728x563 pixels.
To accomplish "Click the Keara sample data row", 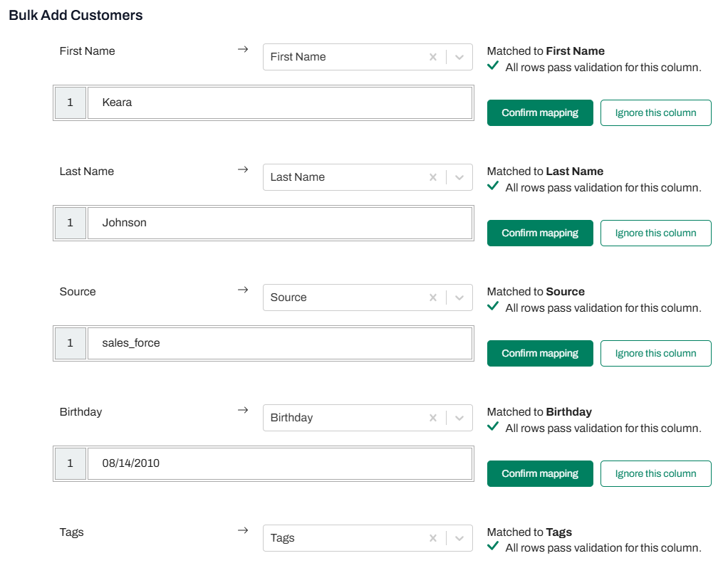I will [279, 102].
